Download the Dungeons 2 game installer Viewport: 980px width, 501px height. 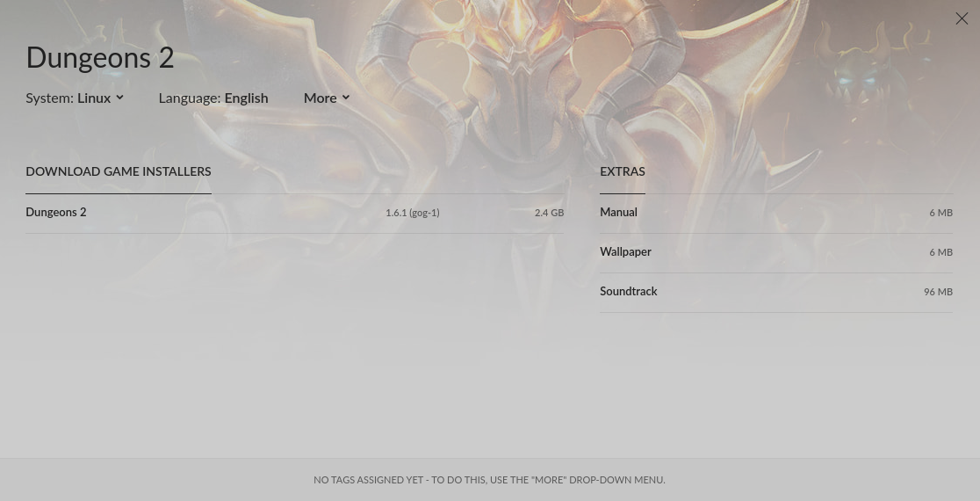(294, 214)
